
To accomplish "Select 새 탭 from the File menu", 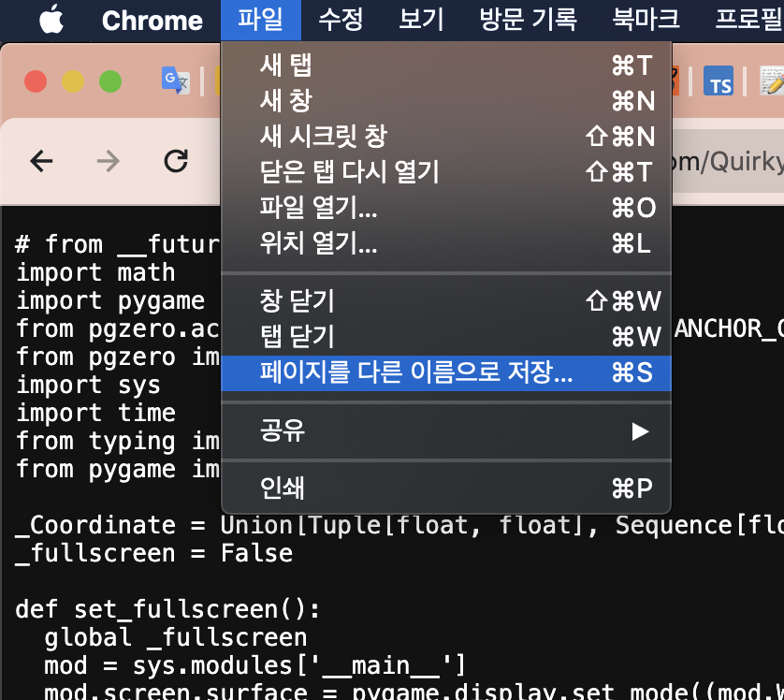I will [x=286, y=65].
